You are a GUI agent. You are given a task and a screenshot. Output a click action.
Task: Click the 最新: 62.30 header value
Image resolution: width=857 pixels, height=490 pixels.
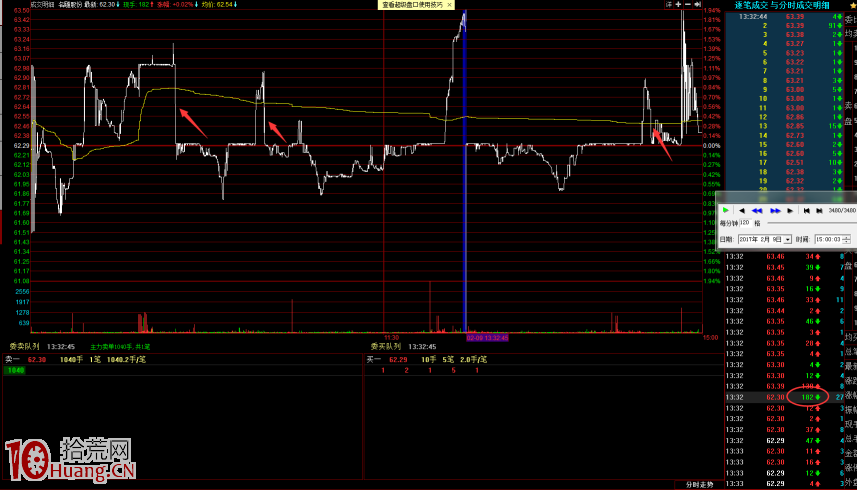(102, 4)
